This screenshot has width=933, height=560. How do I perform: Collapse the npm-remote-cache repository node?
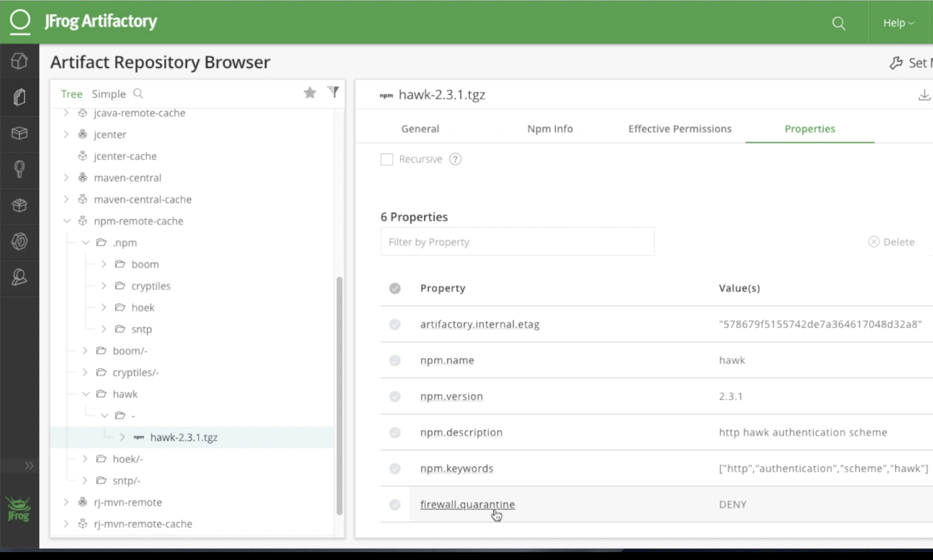pos(67,221)
